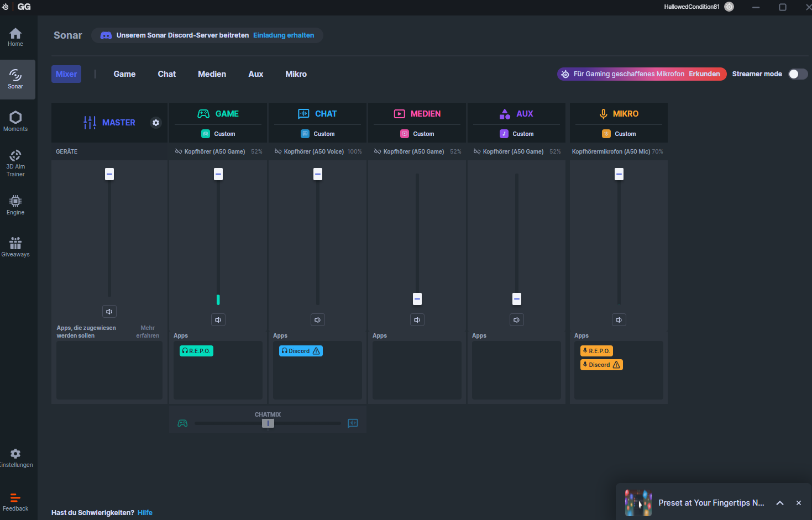Click the MIKRO microphone channel icon
The image size is (812, 520).
pos(604,114)
